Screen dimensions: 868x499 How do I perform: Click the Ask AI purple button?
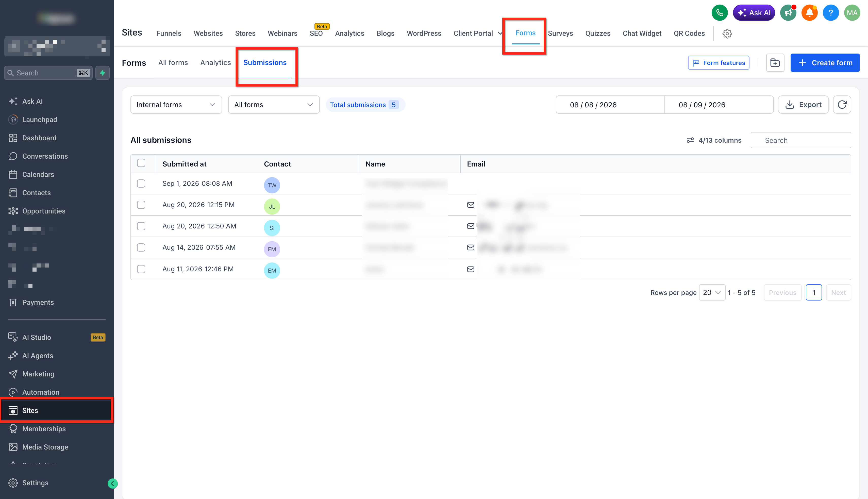[x=754, y=13]
